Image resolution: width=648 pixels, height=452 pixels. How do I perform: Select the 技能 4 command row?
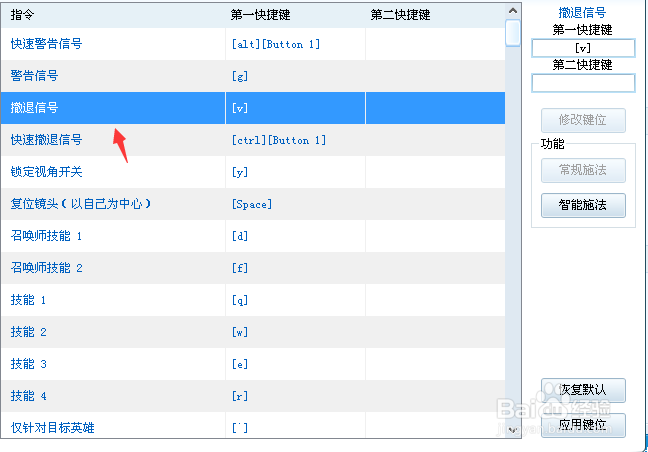(x=253, y=396)
